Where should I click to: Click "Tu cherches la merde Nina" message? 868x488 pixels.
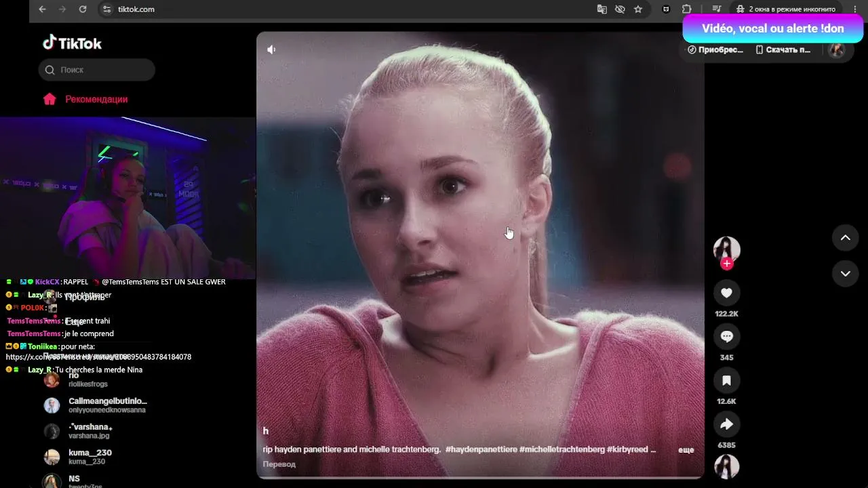[99, 370]
